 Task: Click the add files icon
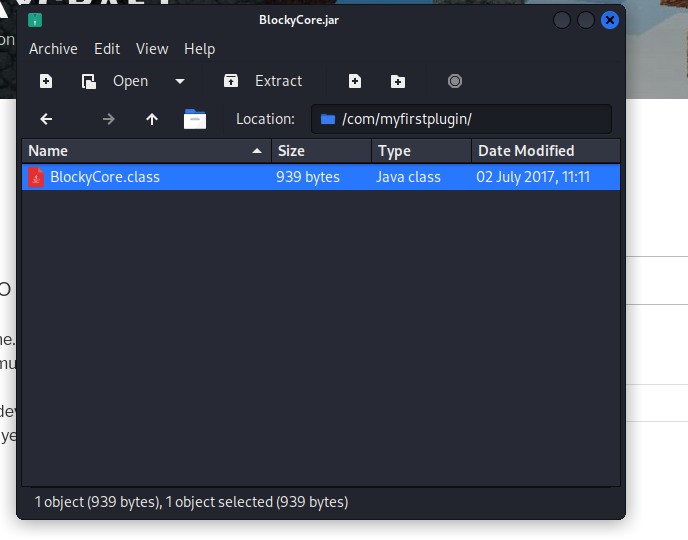click(355, 81)
